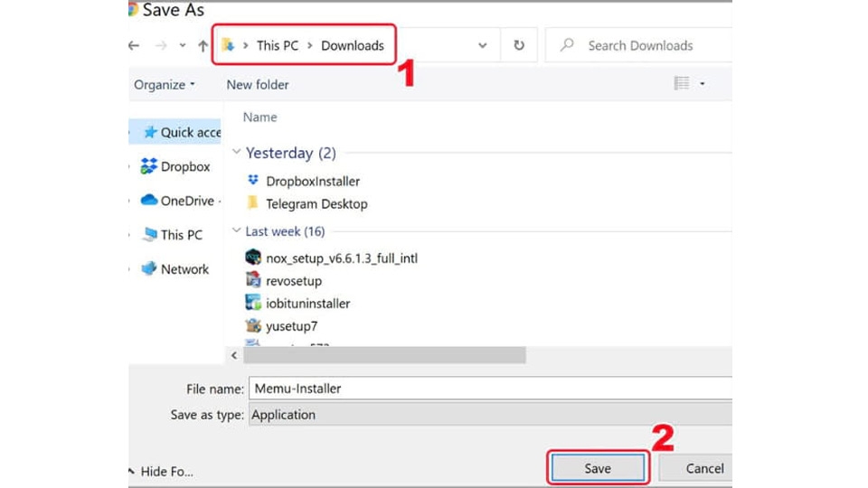
Task: Click Hide Folders toggle
Action: click(162, 472)
